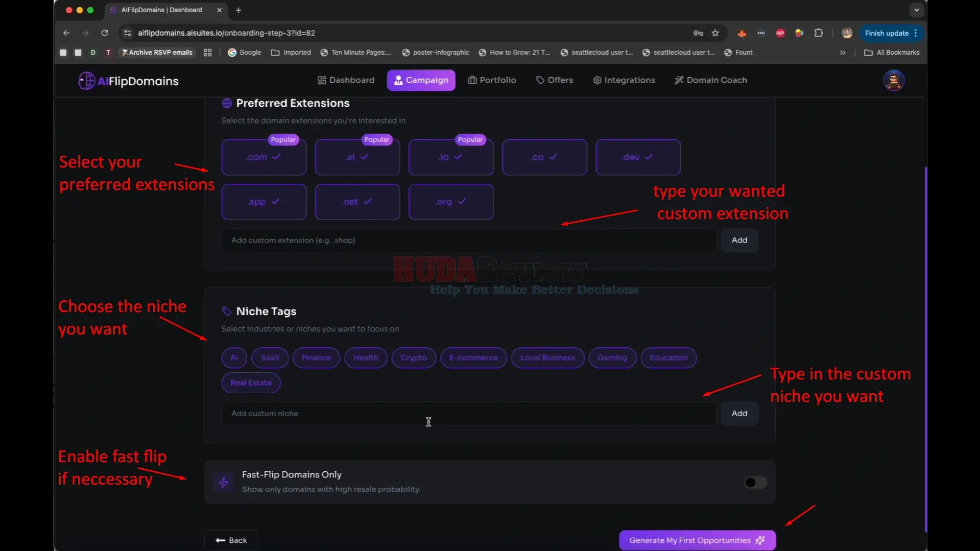Close the AIFlipDomains Dashboard tab
The height and width of the screenshot is (551, 980).
point(219,10)
